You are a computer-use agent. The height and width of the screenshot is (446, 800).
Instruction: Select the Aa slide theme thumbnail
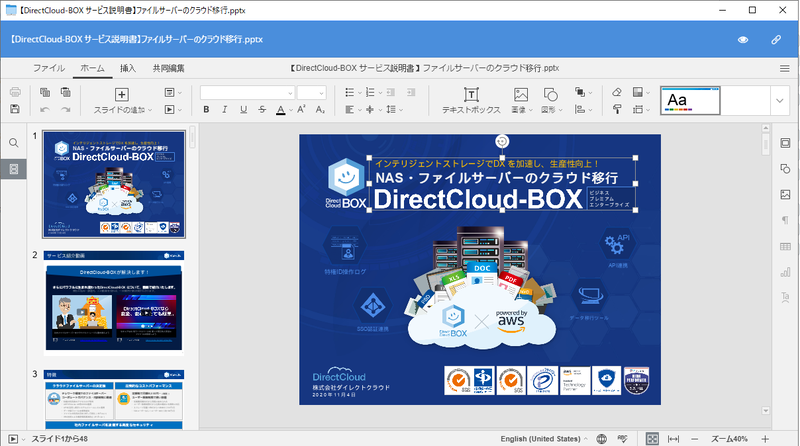[690, 101]
